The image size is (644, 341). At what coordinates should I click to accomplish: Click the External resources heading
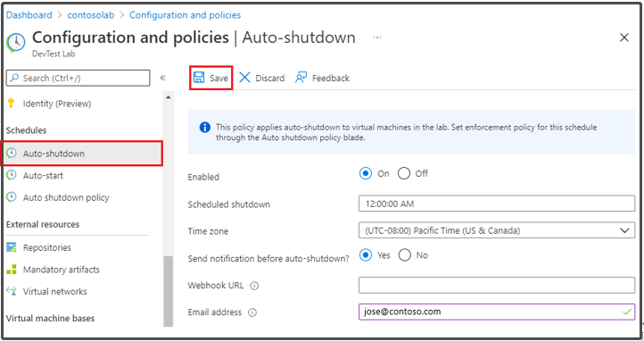pos(43,224)
